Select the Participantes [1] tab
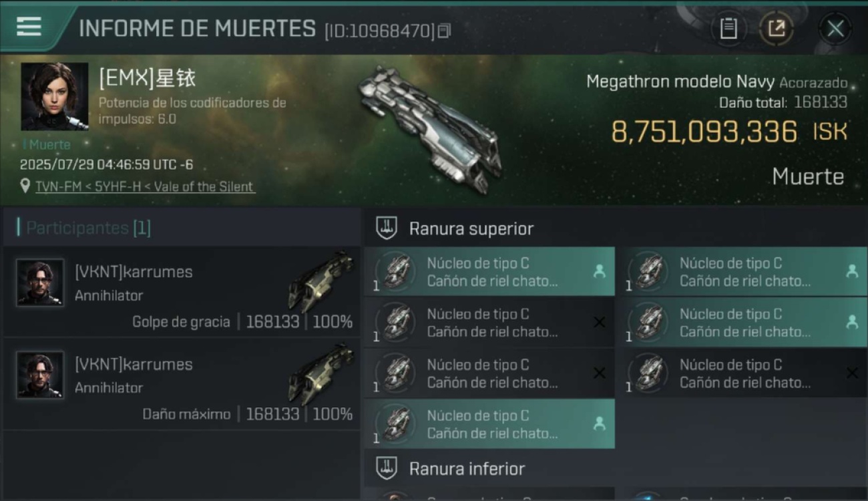 click(88, 228)
